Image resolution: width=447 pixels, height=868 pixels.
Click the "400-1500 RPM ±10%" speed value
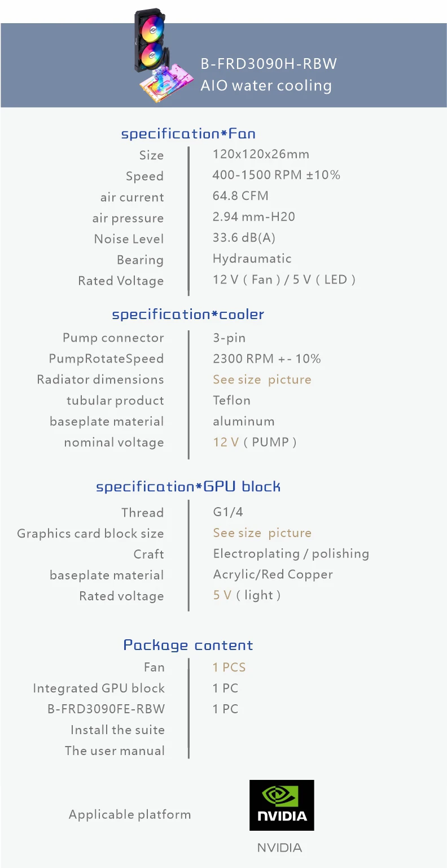click(276, 175)
